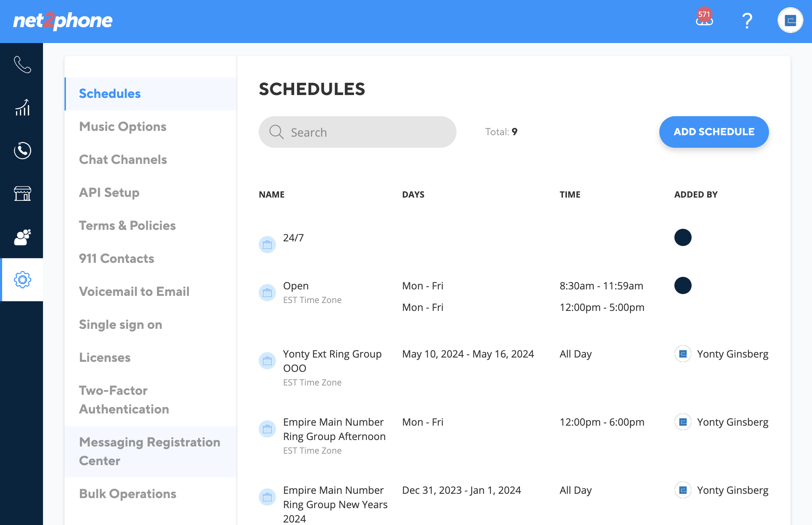Open the help question mark icon
The width and height of the screenshot is (812, 525).
tap(747, 21)
